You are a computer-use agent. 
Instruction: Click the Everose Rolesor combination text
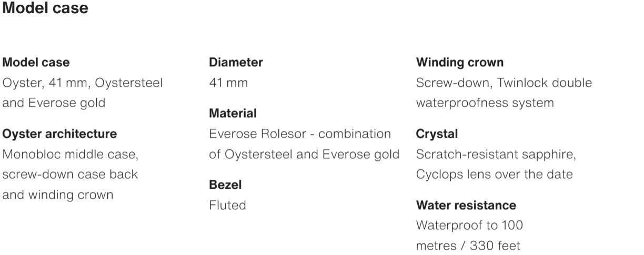point(300,134)
